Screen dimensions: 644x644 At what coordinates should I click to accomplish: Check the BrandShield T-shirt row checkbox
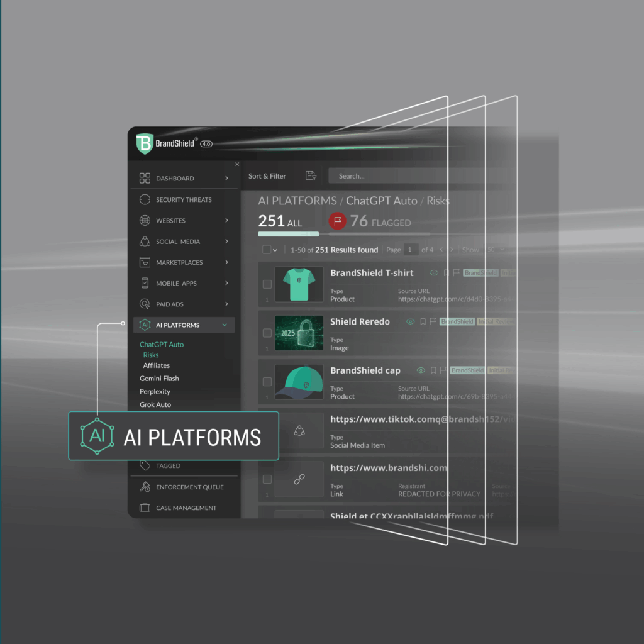click(x=267, y=284)
